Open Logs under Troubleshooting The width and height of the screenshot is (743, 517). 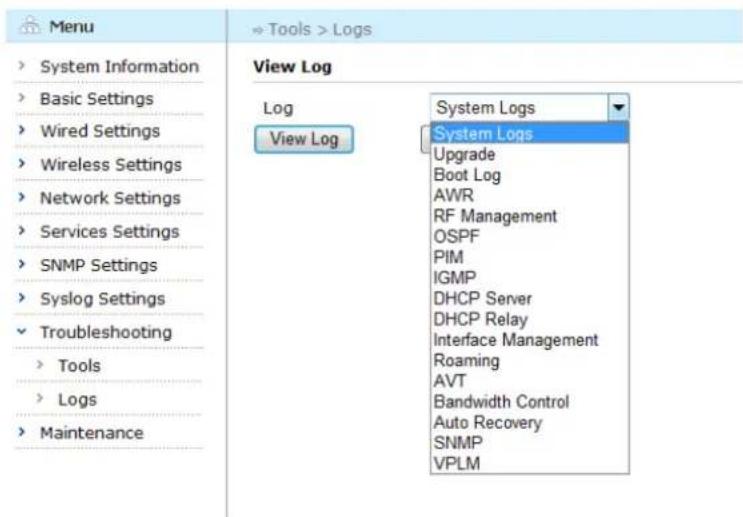77,399
